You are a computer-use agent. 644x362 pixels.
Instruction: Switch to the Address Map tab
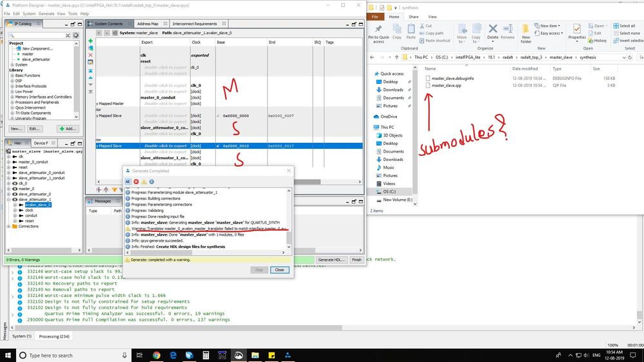[x=148, y=24]
